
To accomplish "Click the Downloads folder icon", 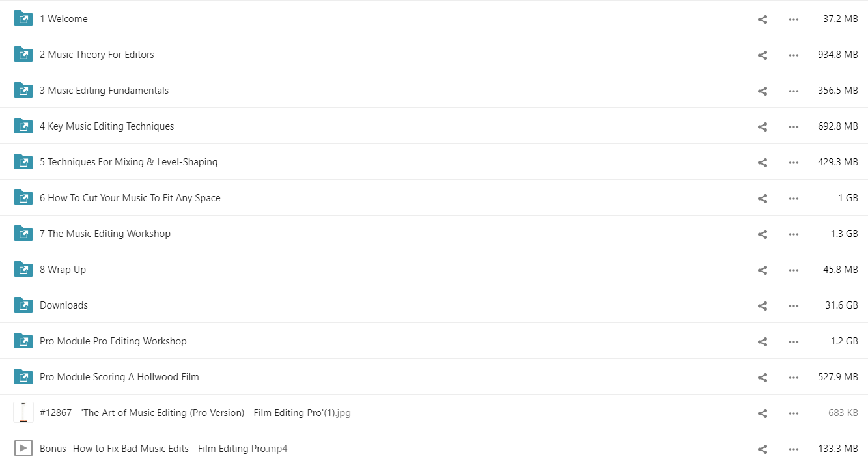I will [x=23, y=305].
